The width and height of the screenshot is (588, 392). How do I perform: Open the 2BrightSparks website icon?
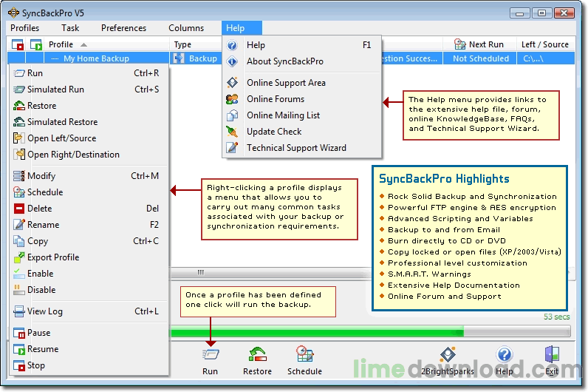tap(448, 354)
